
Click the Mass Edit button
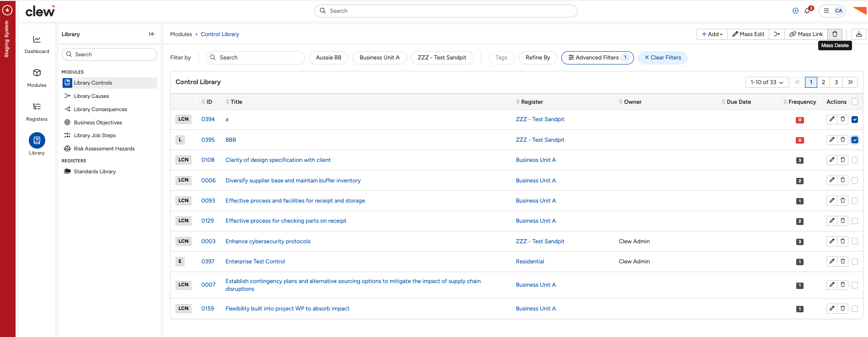click(x=748, y=34)
